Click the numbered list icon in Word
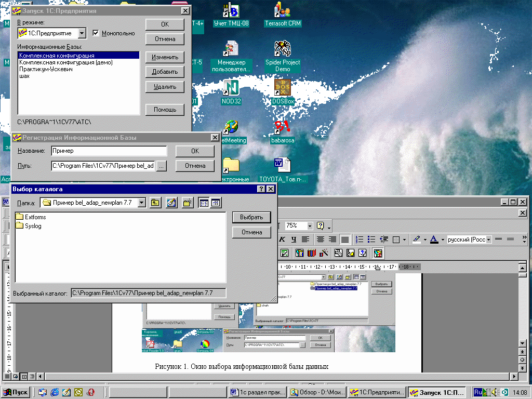The image size is (532, 399). tap(359, 240)
